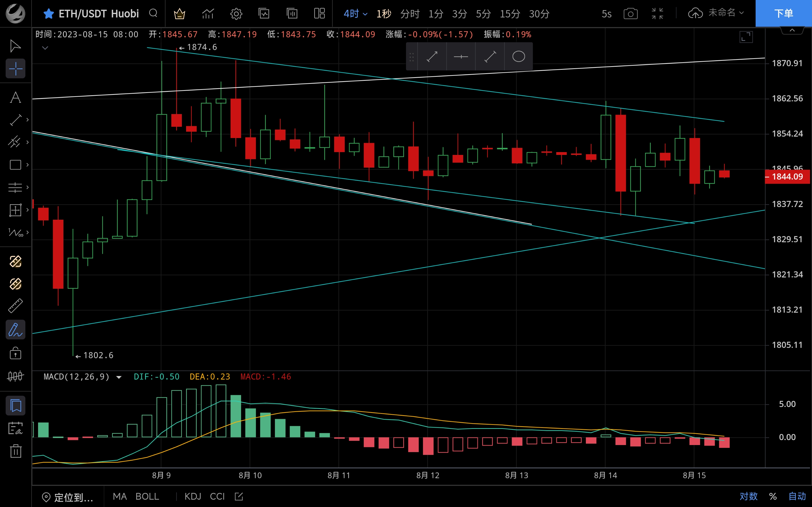
Task: Click the crown VIP icon
Action: (x=180, y=14)
